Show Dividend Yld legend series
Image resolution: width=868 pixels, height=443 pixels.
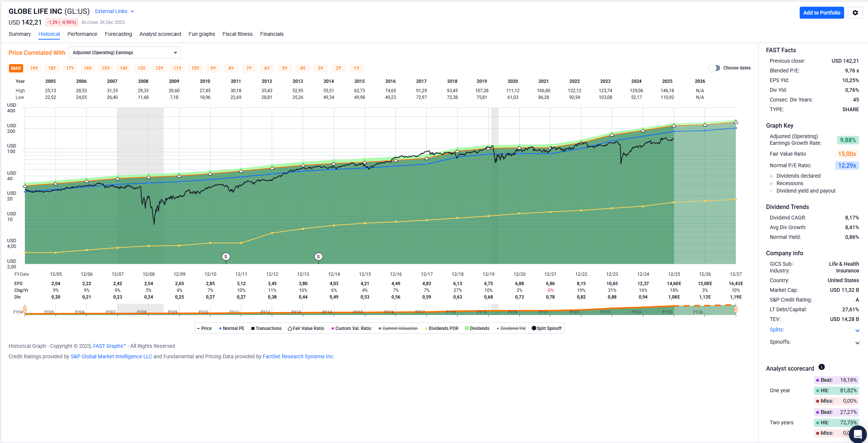513,329
